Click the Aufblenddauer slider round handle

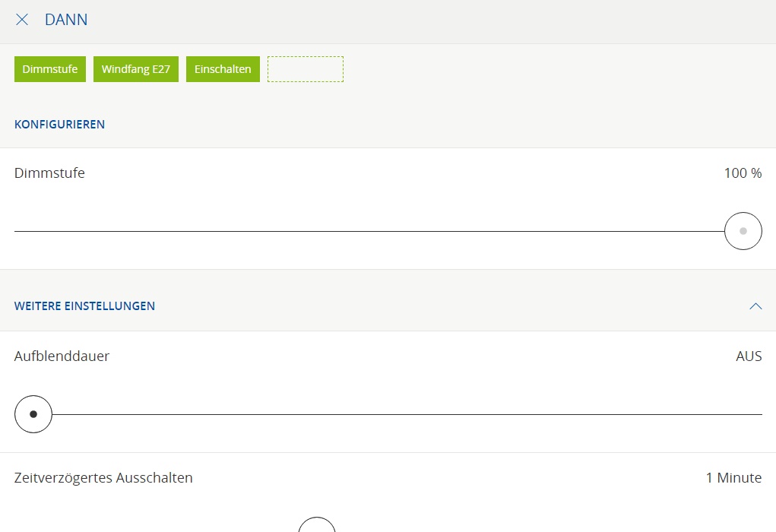click(33, 414)
